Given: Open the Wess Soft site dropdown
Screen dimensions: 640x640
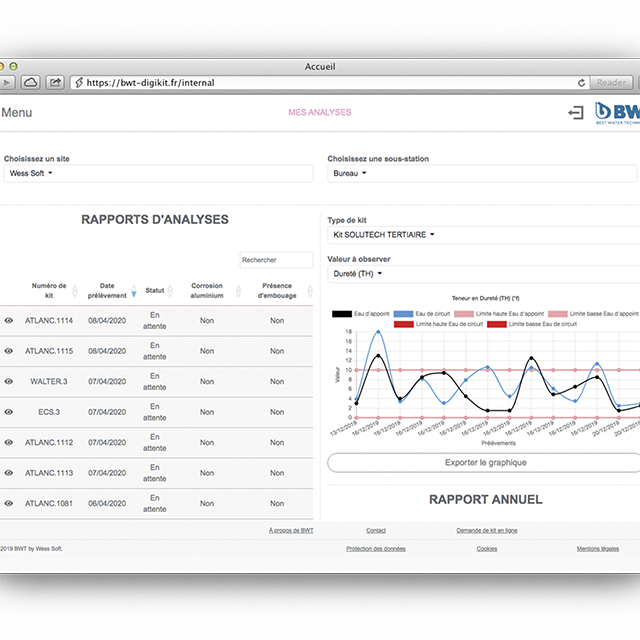Looking at the screenshot, I should tap(29, 173).
